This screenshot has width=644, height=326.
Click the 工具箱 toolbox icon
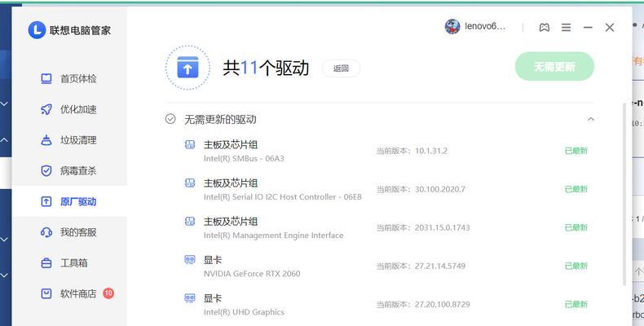[46, 263]
